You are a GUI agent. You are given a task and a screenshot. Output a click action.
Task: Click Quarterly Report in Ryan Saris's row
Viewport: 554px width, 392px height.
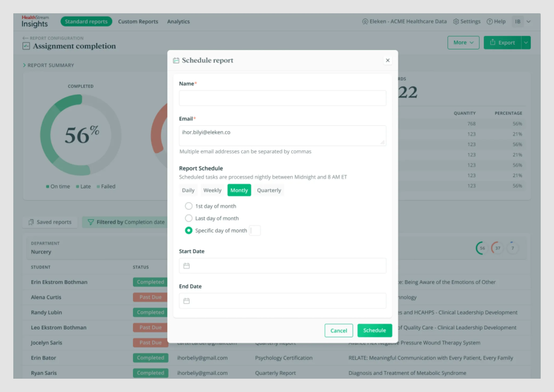coord(275,373)
